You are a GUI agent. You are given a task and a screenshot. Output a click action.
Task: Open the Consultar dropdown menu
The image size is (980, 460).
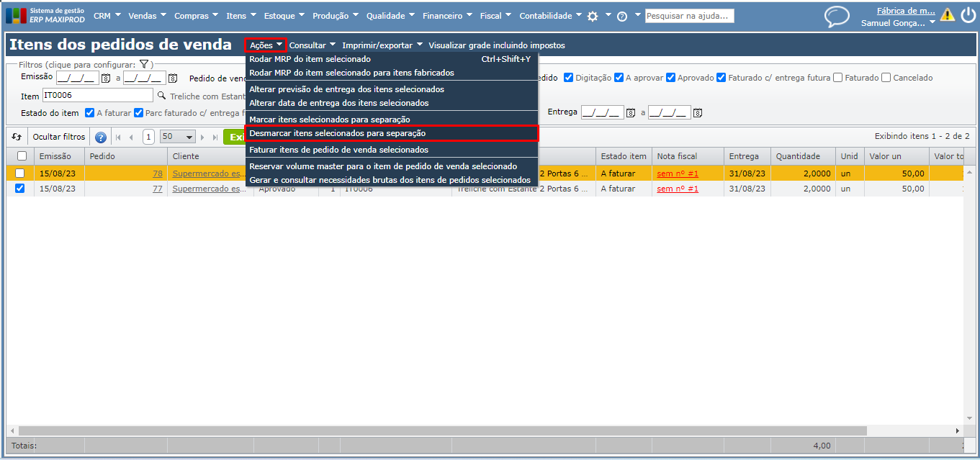pos(313,45)
